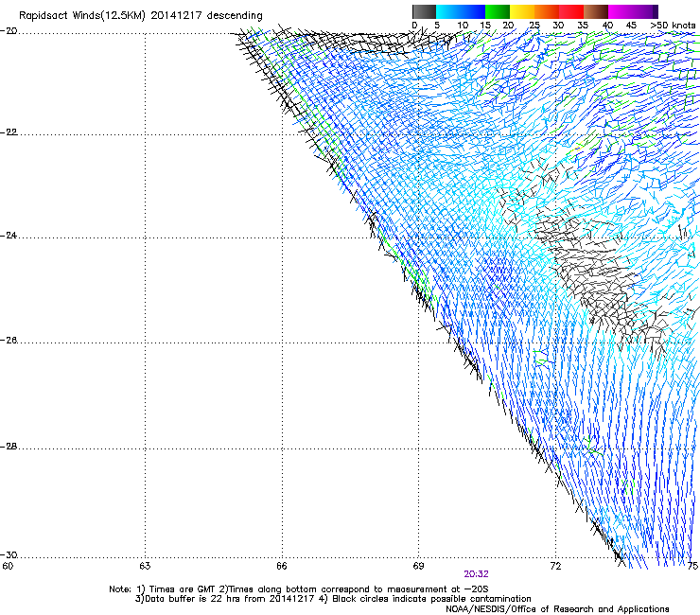The image size is (700, 615).
Task: Click the '-22' latitude axis label
Action: 9,132
